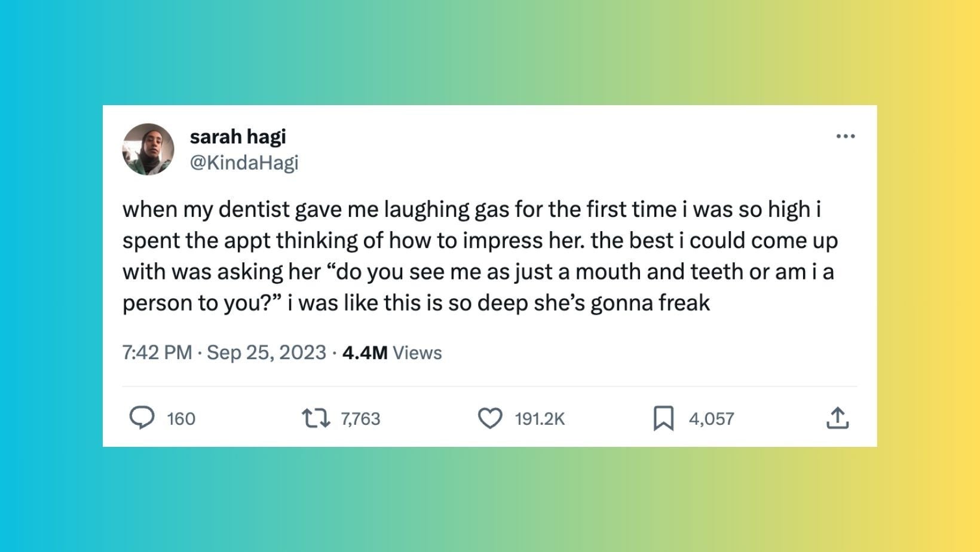This screenshot has height=552, width=980.
Task: Open the more options ellipsis menu
Action: (x=845, y=137)
